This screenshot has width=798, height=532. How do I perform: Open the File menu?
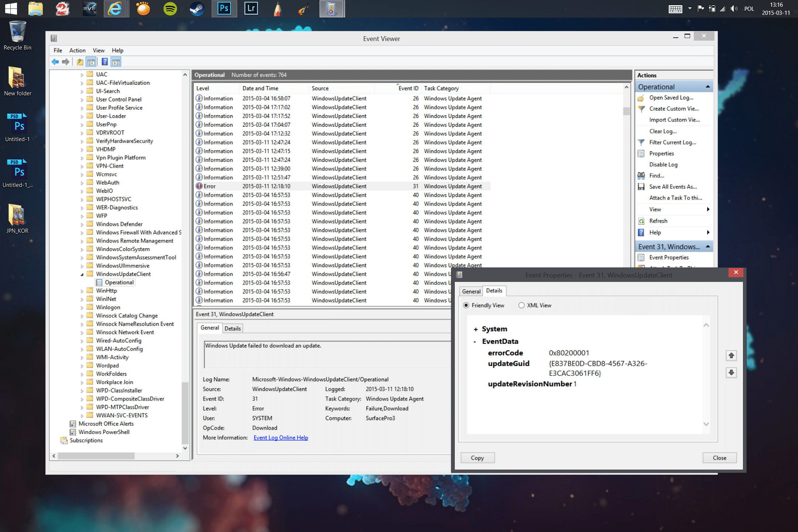click(x=58, y=50)
